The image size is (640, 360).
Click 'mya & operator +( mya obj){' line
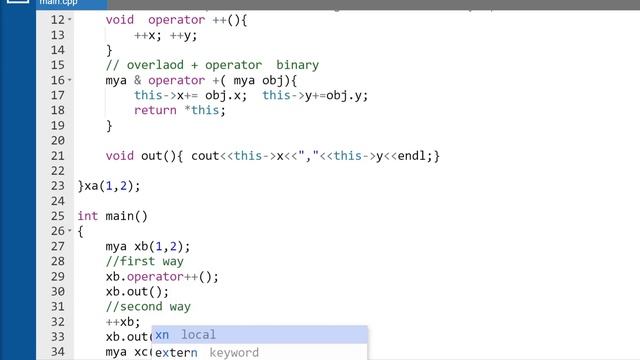(201, 80)
